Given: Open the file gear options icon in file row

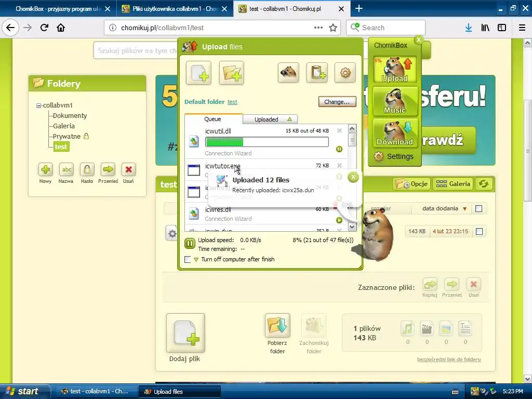Looking at the screenshot, I should click(172, 233).
